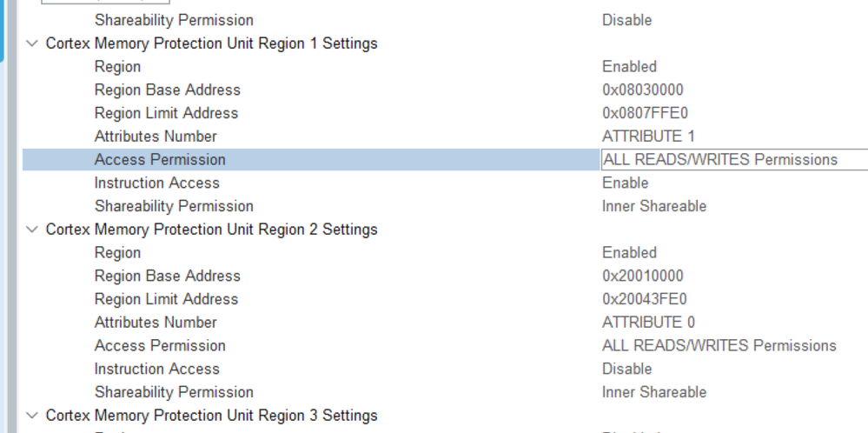Edit Region 2 Base Address 0x20010000
Viewport: 868px width, 433px height.
pos(642,276)
